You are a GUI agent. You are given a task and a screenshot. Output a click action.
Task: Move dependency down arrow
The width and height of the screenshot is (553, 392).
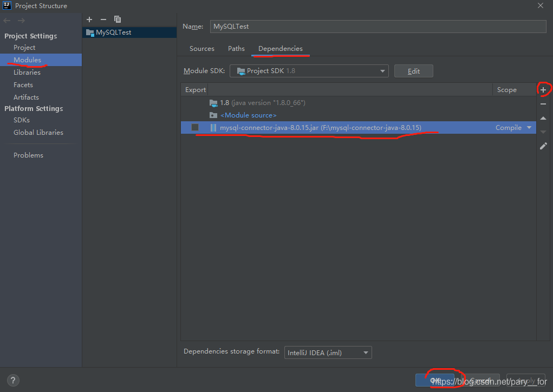pos(543,132)
